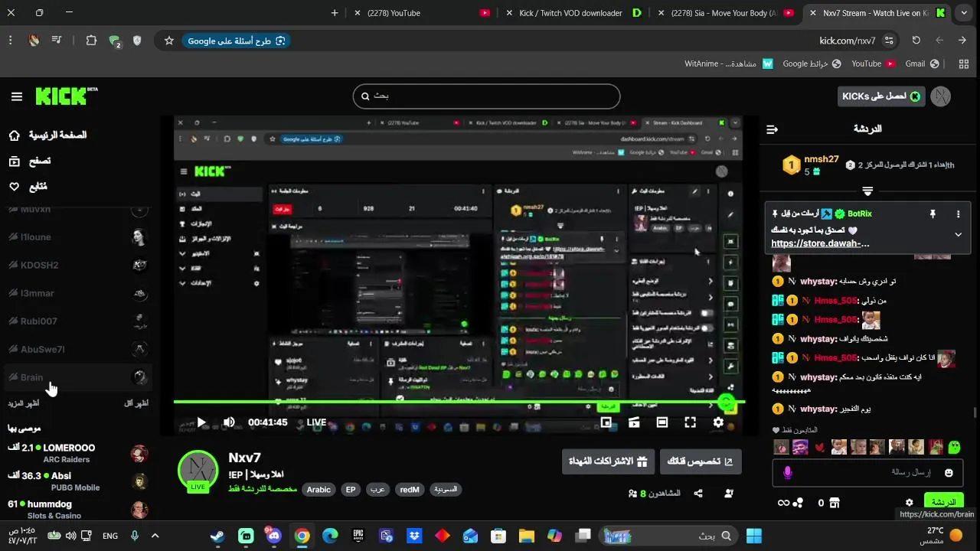Expand the gifters leaderboard handle
Viewport: 980px width, 551px height.
867,191
